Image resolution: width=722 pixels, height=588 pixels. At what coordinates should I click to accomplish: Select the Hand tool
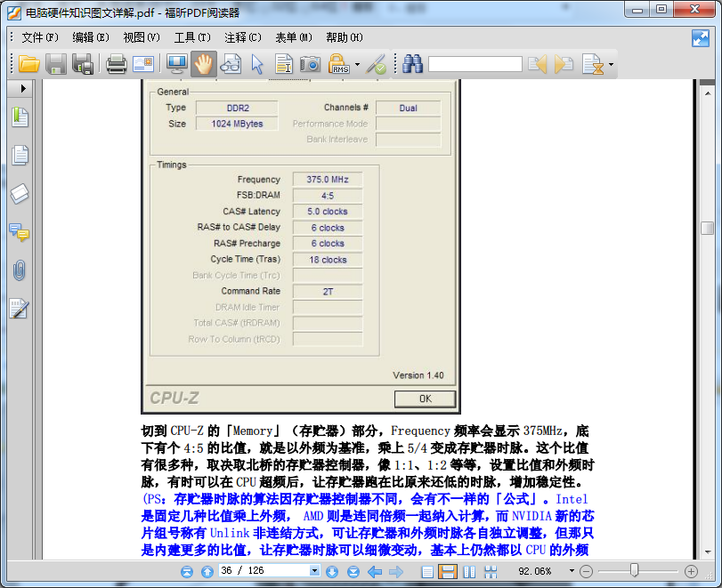pos(204,64)
